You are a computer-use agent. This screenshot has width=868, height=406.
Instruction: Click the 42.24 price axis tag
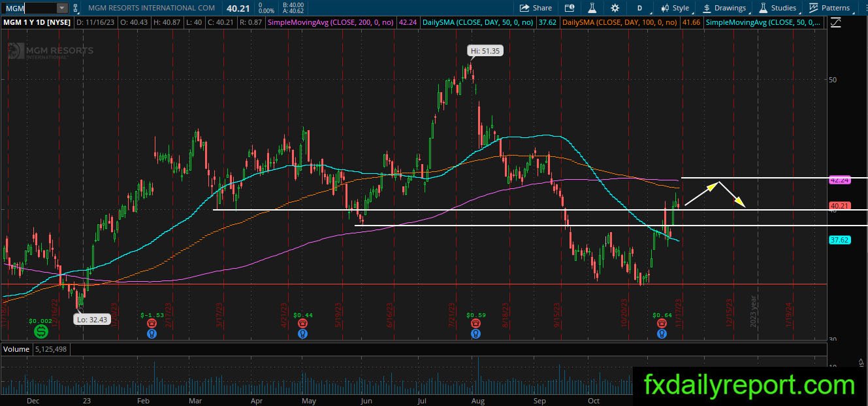[x=839, y=180]
